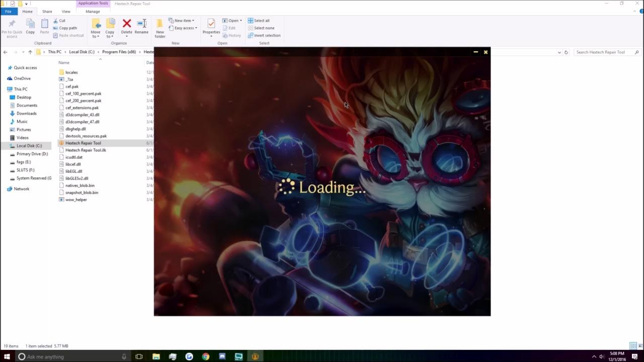Select OneDrive in navigation pane
Image resolution: width=644 pixels, height=362 pixels.
tap(22, 78)
